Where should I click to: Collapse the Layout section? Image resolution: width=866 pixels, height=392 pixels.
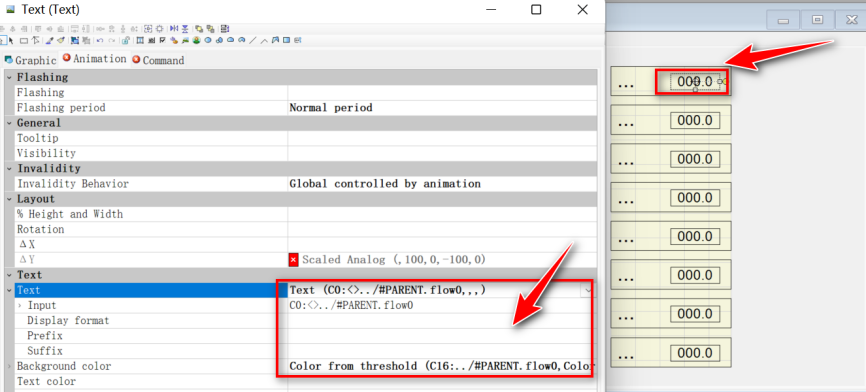coord(9,199)
